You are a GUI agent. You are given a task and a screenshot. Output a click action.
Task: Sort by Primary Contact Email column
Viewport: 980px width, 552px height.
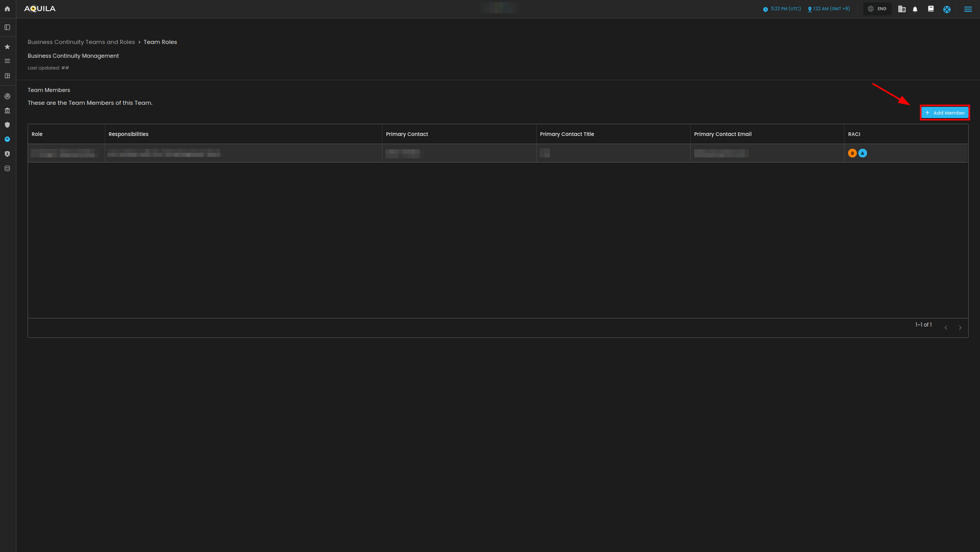click(x=722, y=134)
